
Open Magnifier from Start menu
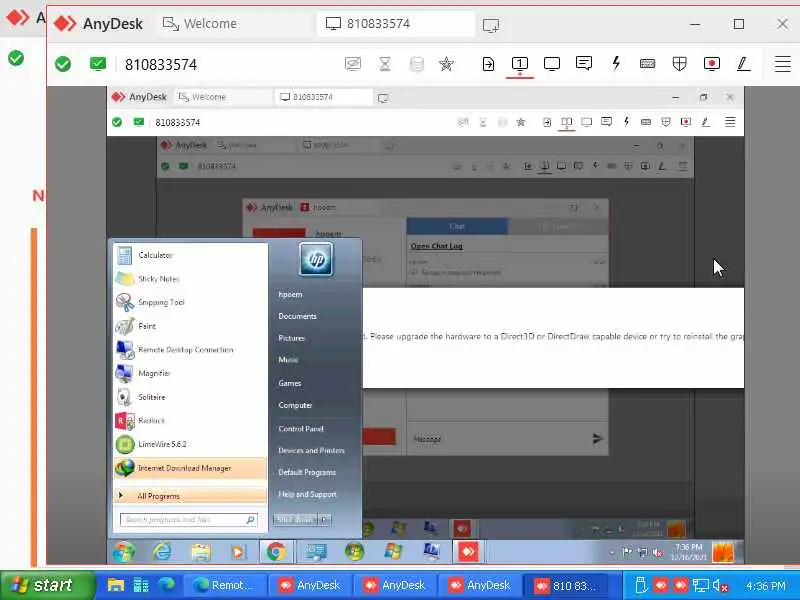coord(190,373)
